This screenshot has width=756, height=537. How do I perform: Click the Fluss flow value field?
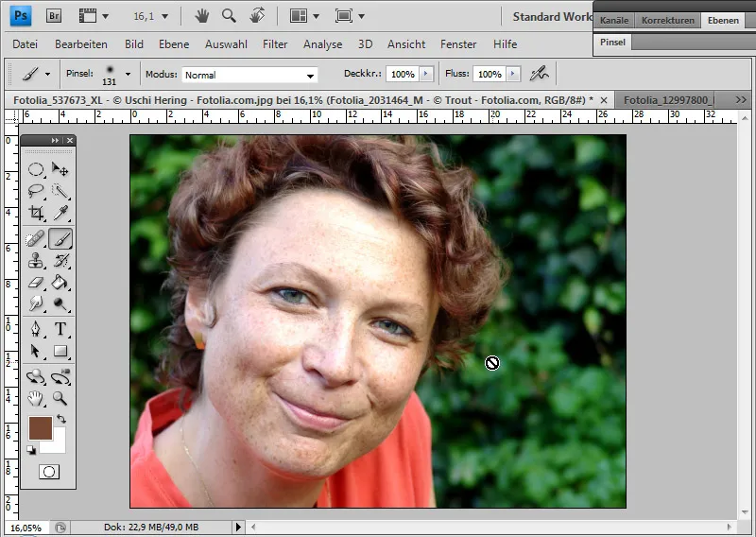[x=490, y=74]
